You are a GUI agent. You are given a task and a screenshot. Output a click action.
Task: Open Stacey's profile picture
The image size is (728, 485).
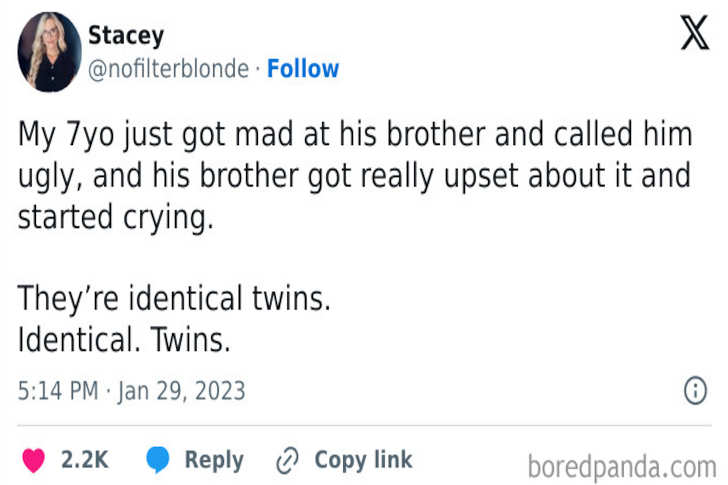49,52
